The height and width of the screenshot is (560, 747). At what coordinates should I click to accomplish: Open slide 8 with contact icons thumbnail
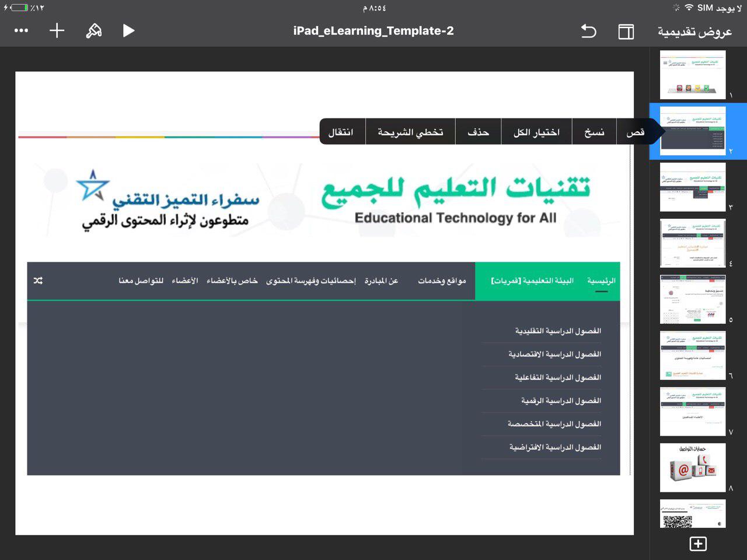tap(693, 467)
